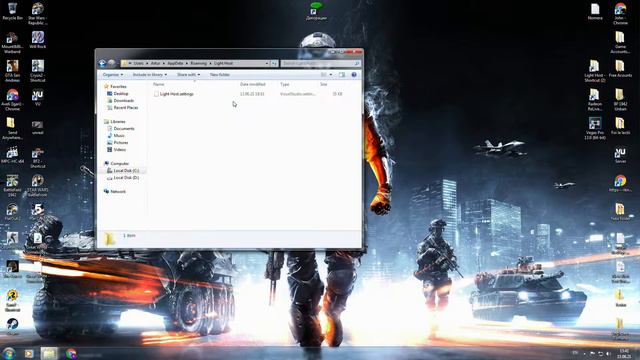Select the Vegas Pro desktop icon
640x360 pixels.
595,129
